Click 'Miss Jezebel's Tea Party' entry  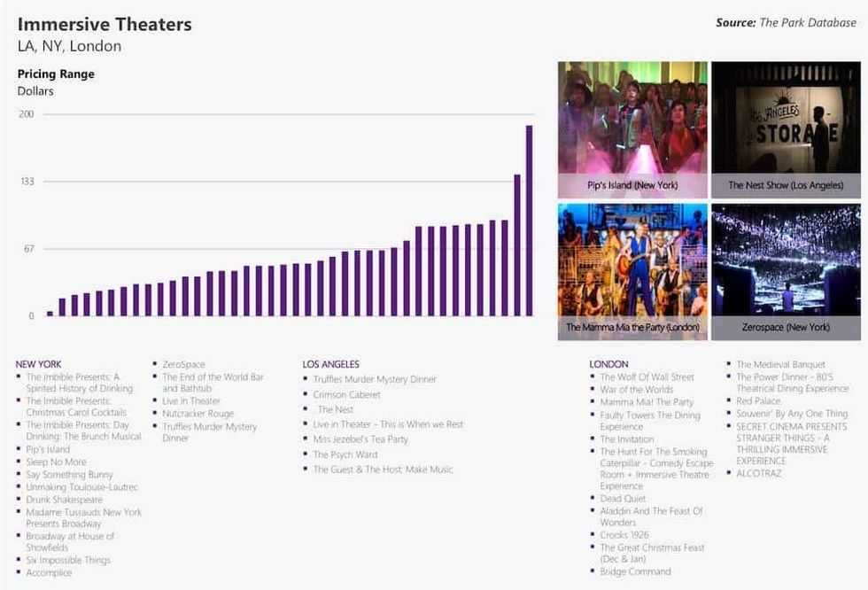tap(360, 439)
